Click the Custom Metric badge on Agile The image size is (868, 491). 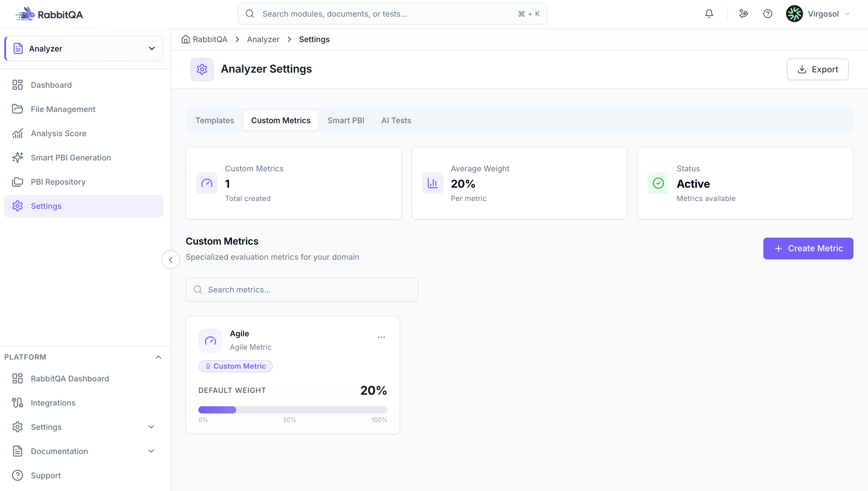click(236, 366)
